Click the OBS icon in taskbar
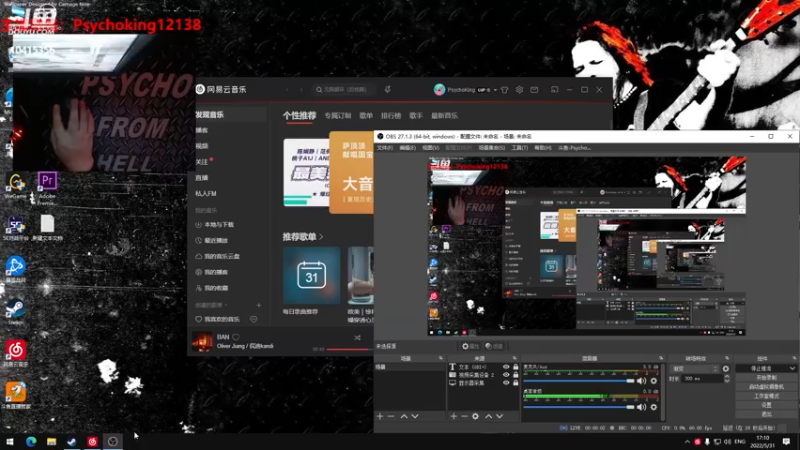The image size is (800, 450). (113, 441)
